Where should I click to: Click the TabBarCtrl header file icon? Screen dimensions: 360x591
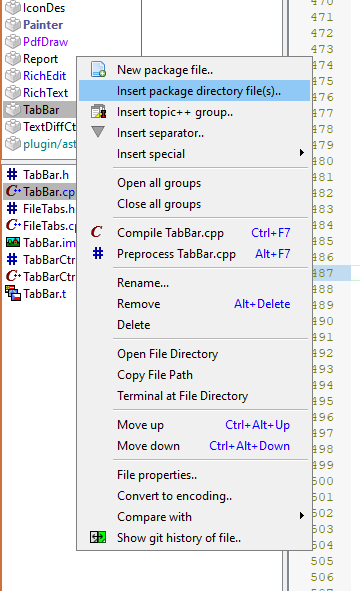[12, 259]
